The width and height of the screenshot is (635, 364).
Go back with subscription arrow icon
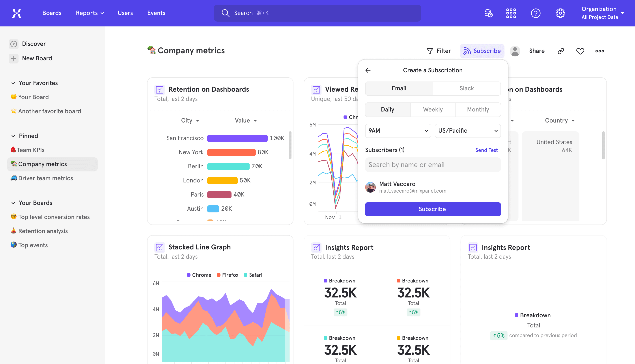click(x=368, y=70)
